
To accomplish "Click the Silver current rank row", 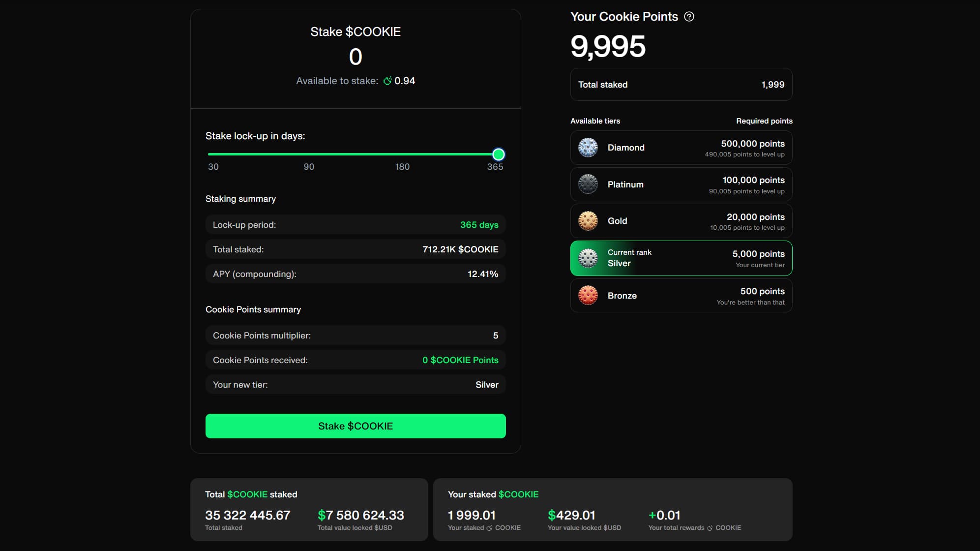I will pyautogui.click(x=681, y=258).
